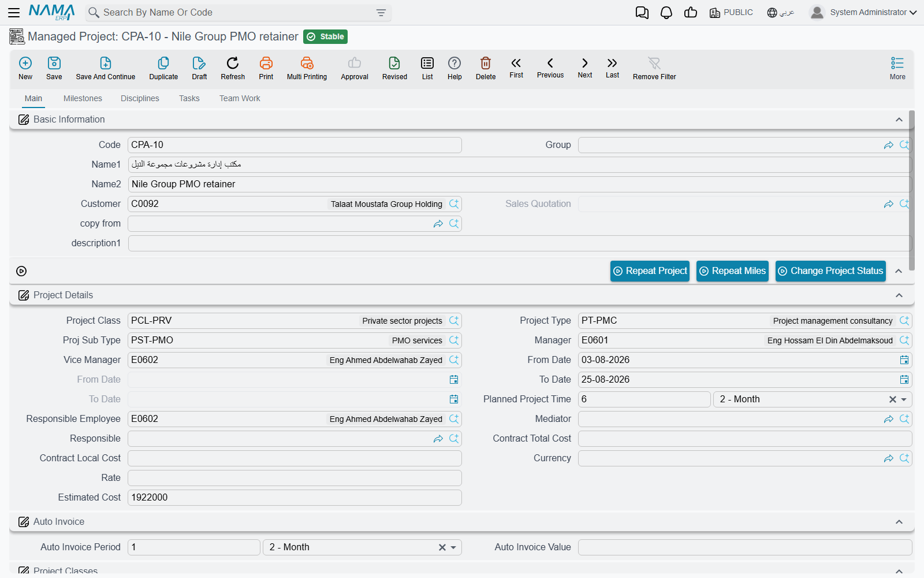Open chat messages icon in header
The width and height of the screenshot is (924, 578).
tap(642, 12)
